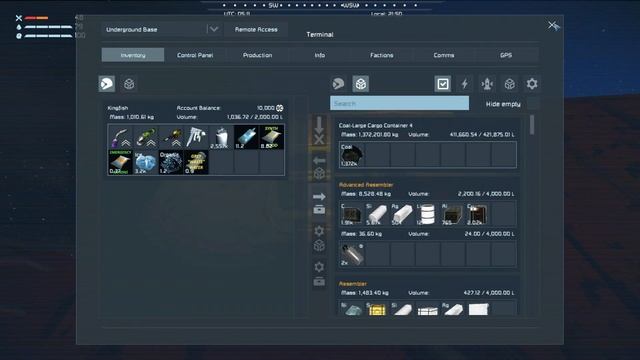Select the green grinder tool item
Screen dimensions: 640x360
(146, 137)
